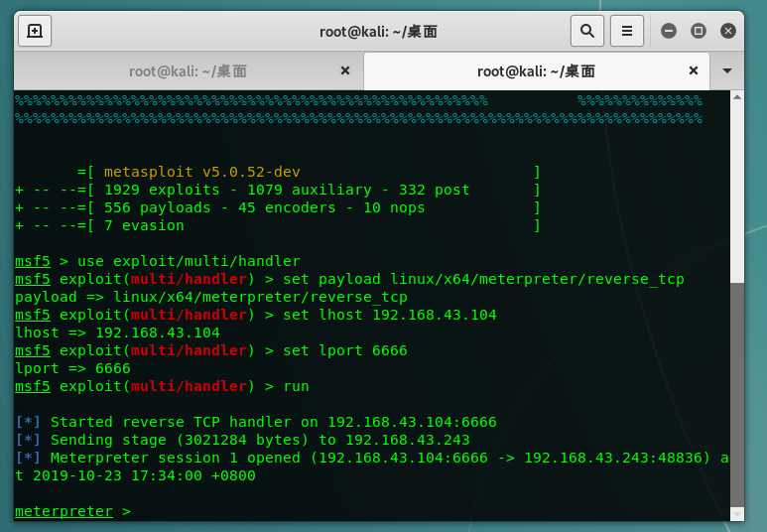This screenshot has width=767, height=532.
Task: Click the text 'metasploit v5.0.52-dev'
Action: point(201,172)
